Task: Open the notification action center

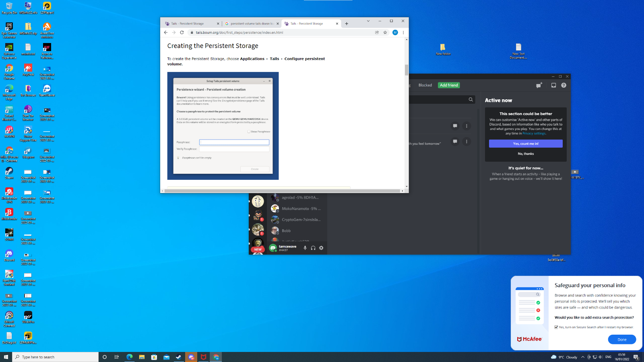Action: [x=636, y=357]
